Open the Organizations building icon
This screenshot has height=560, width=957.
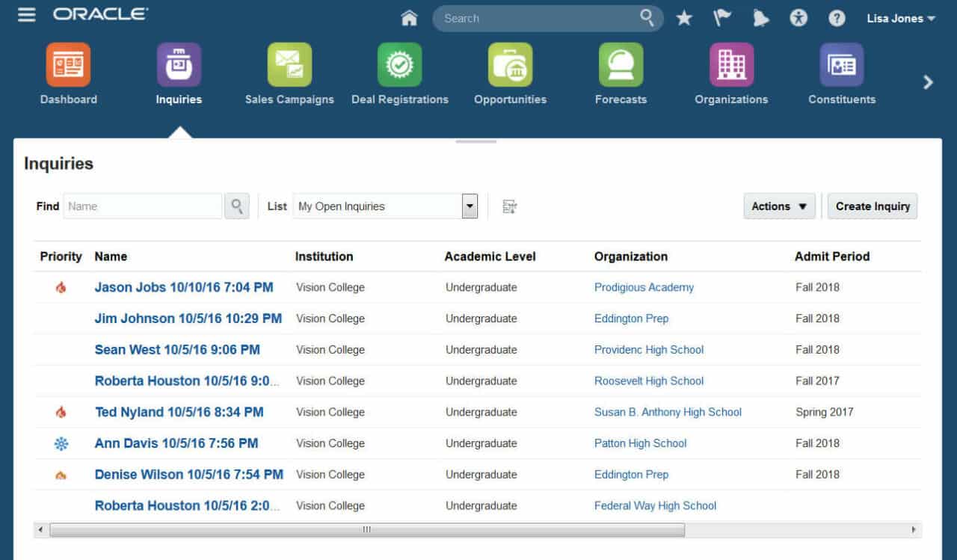tap(730, 64)
